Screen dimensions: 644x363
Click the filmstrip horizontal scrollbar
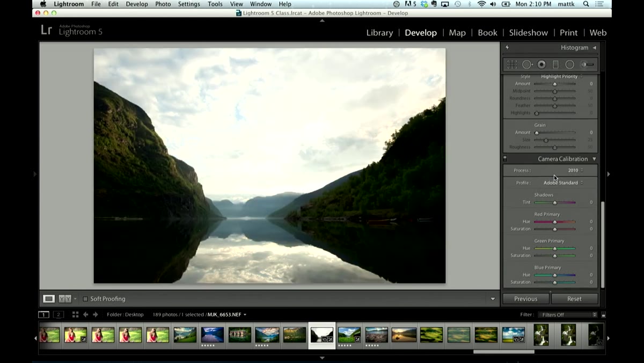pos(503,352)
